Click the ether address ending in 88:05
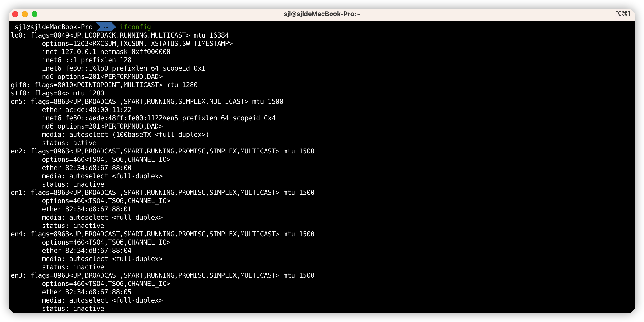This screenshot has height=322, width=644. 98,292
